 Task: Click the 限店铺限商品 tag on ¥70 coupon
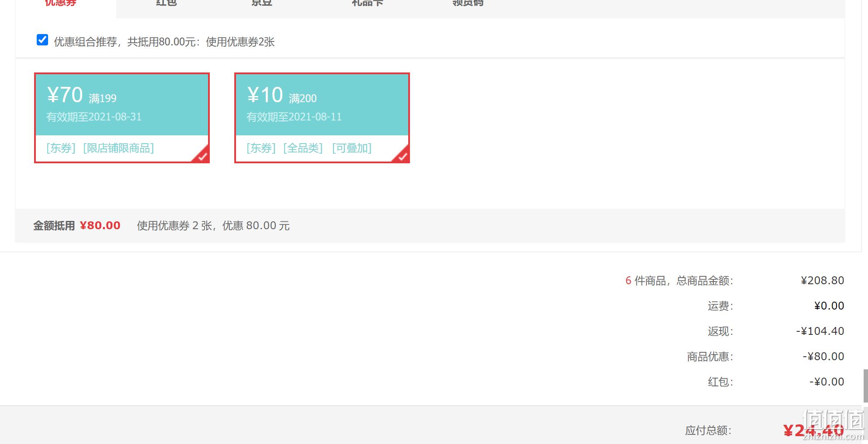(118, 148)
